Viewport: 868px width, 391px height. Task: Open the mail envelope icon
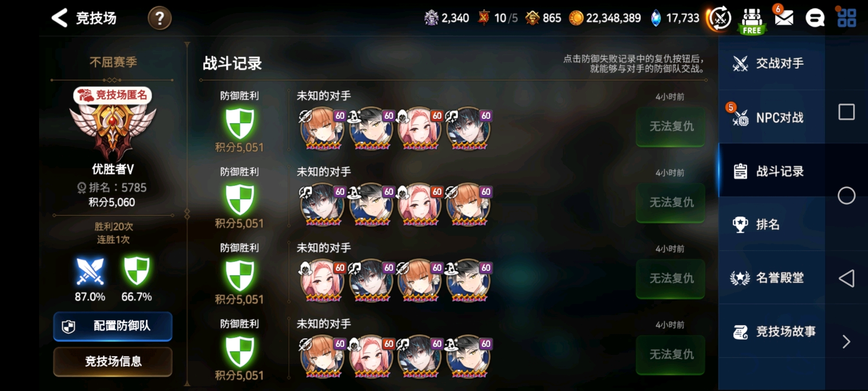pyautogui.click(x=784, y=18)
